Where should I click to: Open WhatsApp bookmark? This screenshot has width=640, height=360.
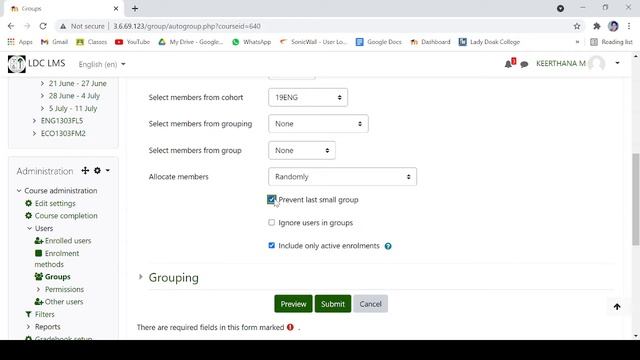[x=251, y=42]
